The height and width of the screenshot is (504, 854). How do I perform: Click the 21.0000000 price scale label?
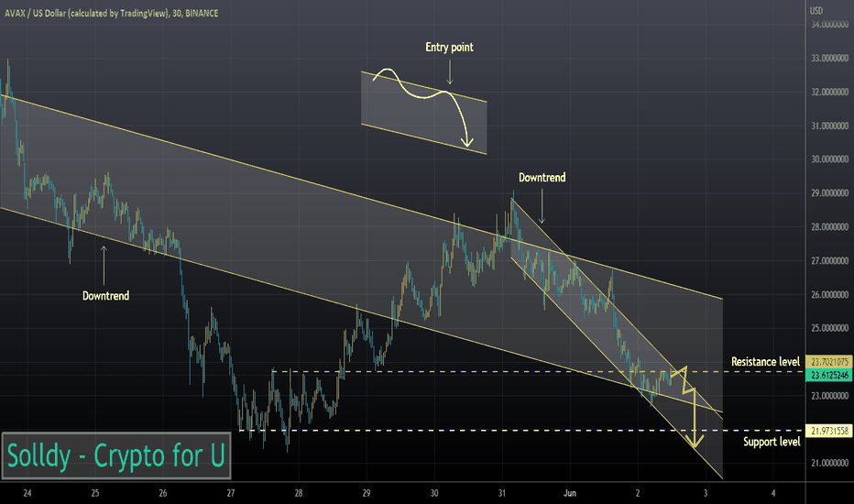pos(829,463)
